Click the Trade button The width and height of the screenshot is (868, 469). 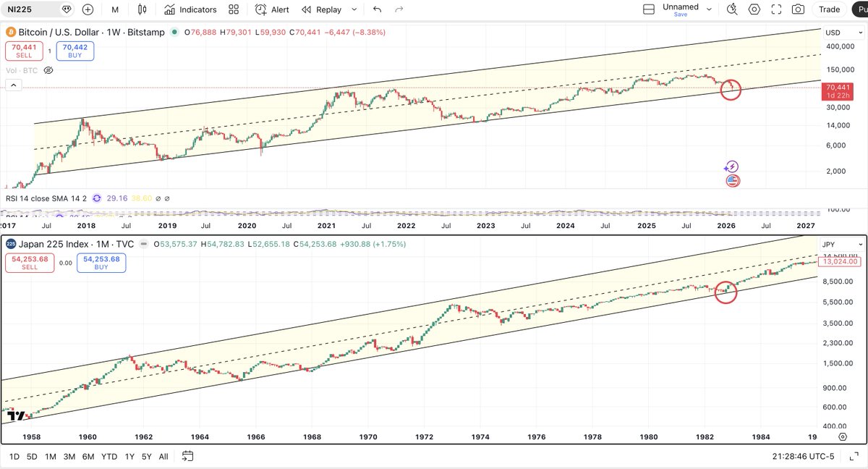[x=829, y=9]
